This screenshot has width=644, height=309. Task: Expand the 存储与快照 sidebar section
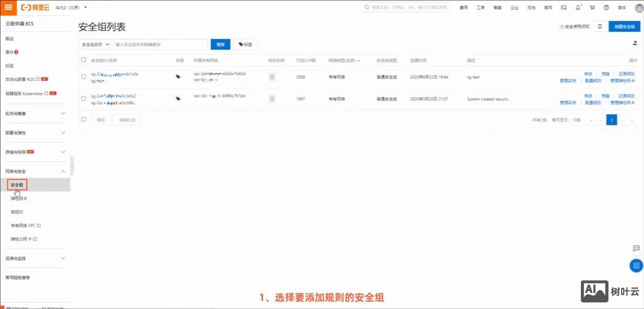point(35,152)
